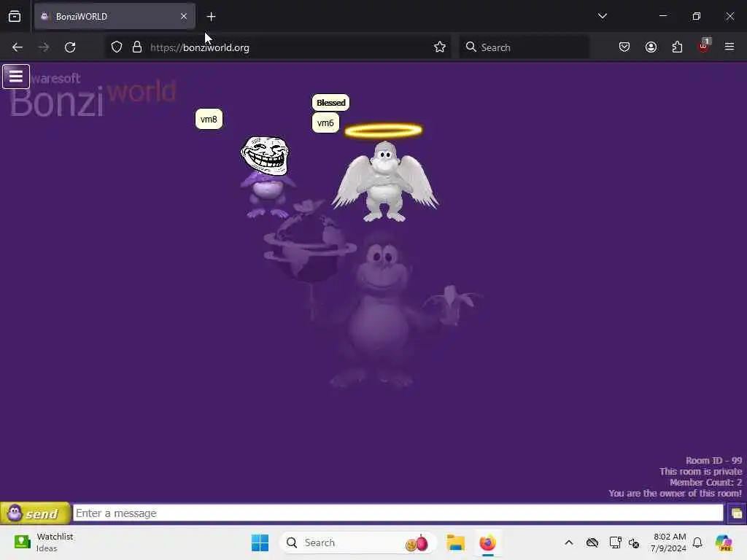This screenshot has width=747, height=560.
Task: Open the chat log icon
Action: tap(737, 513)
